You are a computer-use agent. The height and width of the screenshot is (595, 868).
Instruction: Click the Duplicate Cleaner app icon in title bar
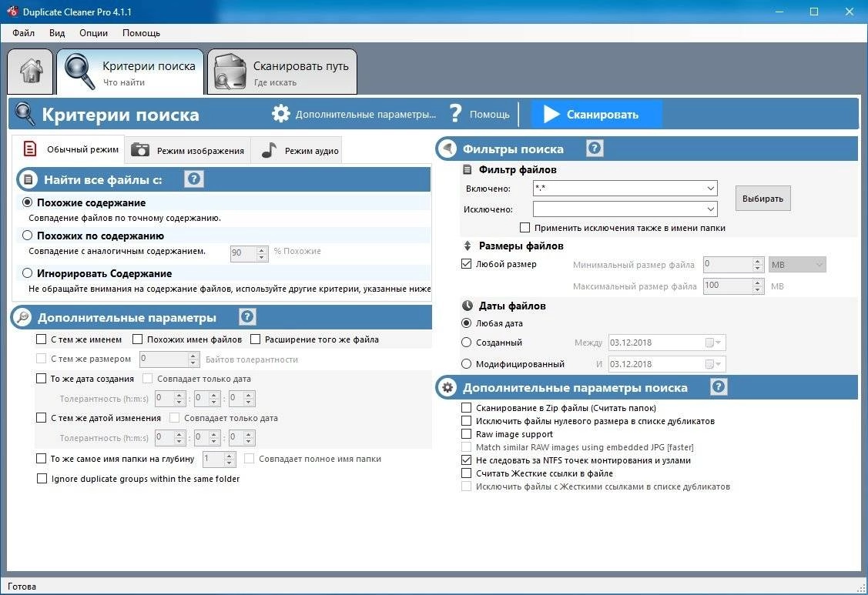coord(12,11)
